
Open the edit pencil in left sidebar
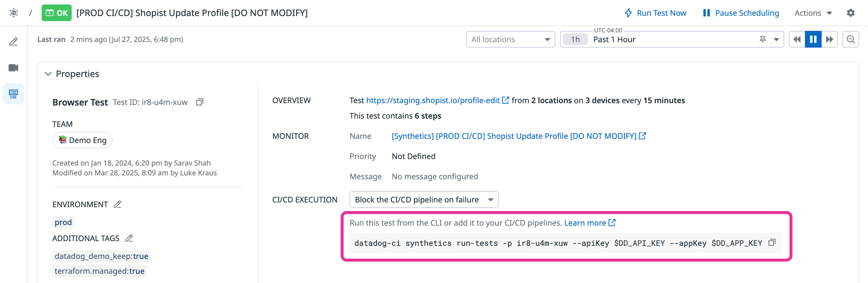coord(13,42)
